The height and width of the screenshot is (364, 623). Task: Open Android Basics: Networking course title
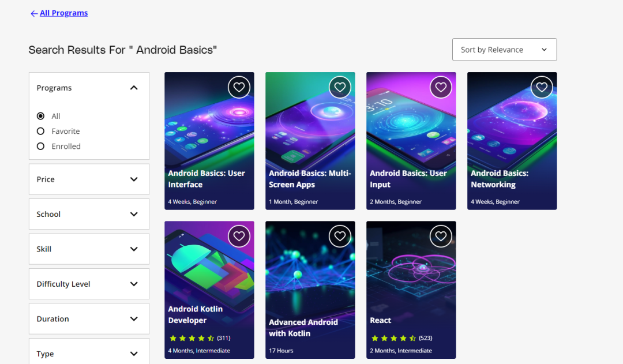click(500, 179)
